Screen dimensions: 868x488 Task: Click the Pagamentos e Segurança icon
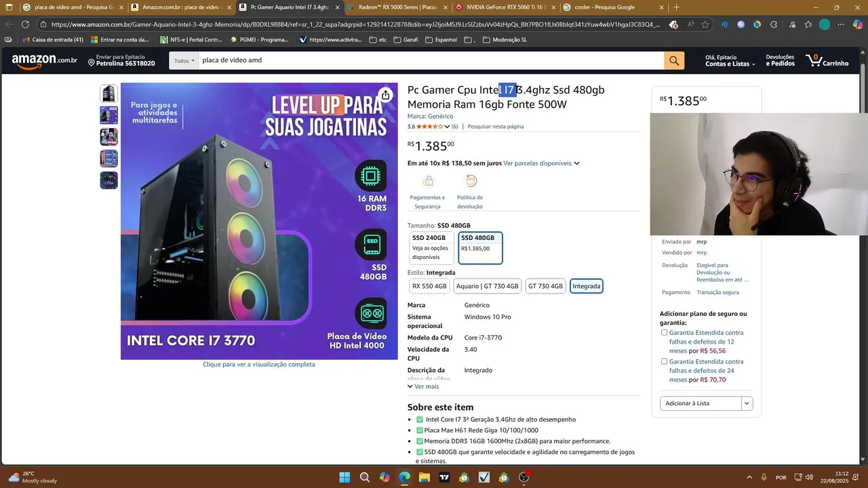click(427, 181)
